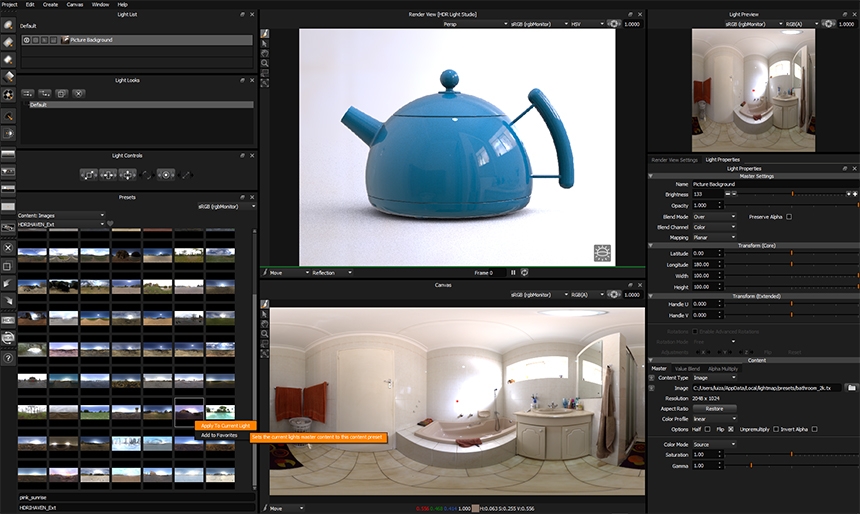
Task: Toggle the small checkbox left of Content Type
Action: [652, 378]
